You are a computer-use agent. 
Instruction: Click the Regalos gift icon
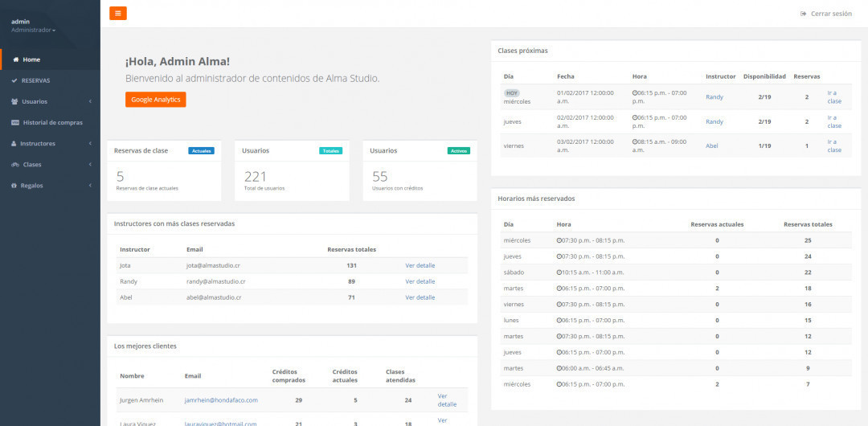(14, 185)
